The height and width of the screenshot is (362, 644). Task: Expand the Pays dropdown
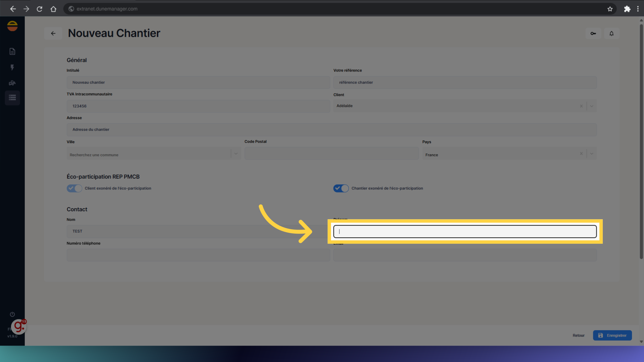(592, 154)
